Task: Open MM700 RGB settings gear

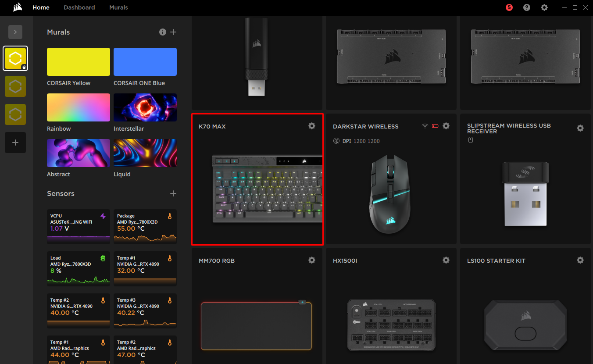Action: (311, 260)
